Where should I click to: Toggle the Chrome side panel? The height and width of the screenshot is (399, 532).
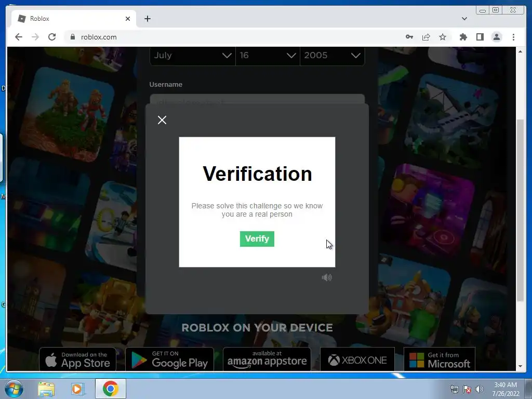coord(480,37)
